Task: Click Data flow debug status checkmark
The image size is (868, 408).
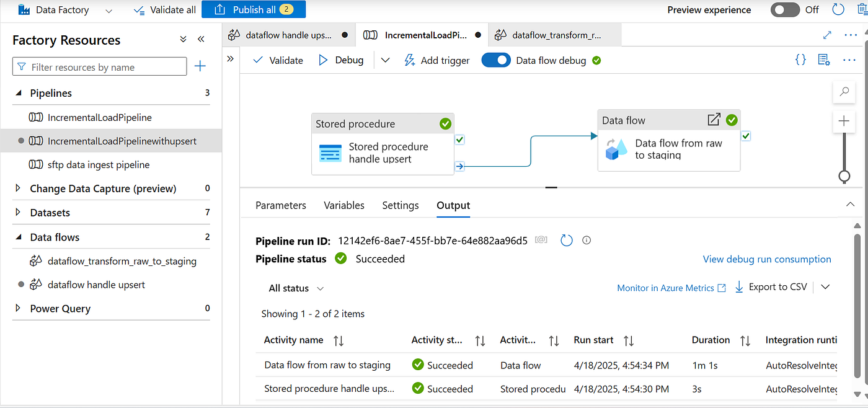Action: point(596,60)
